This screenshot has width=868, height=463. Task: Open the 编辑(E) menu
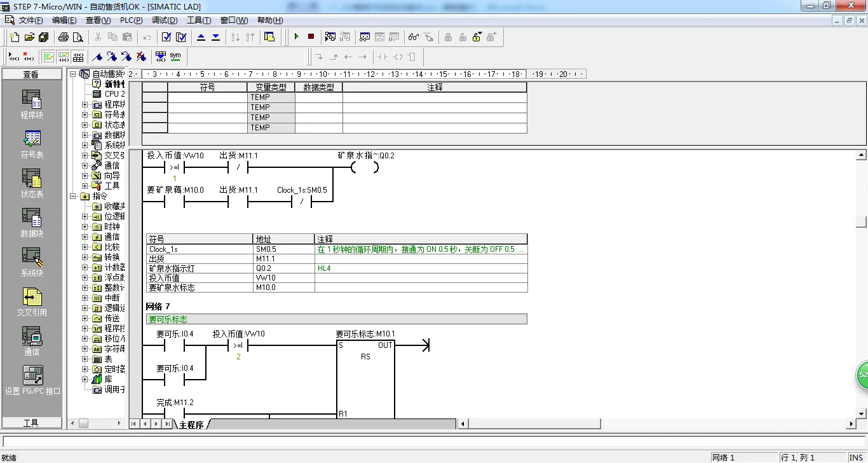coord(64,20)
